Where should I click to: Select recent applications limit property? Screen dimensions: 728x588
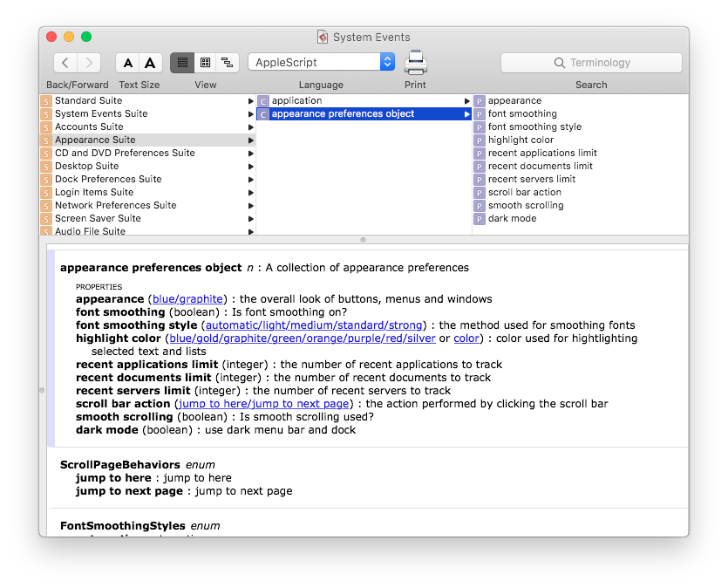581,153
